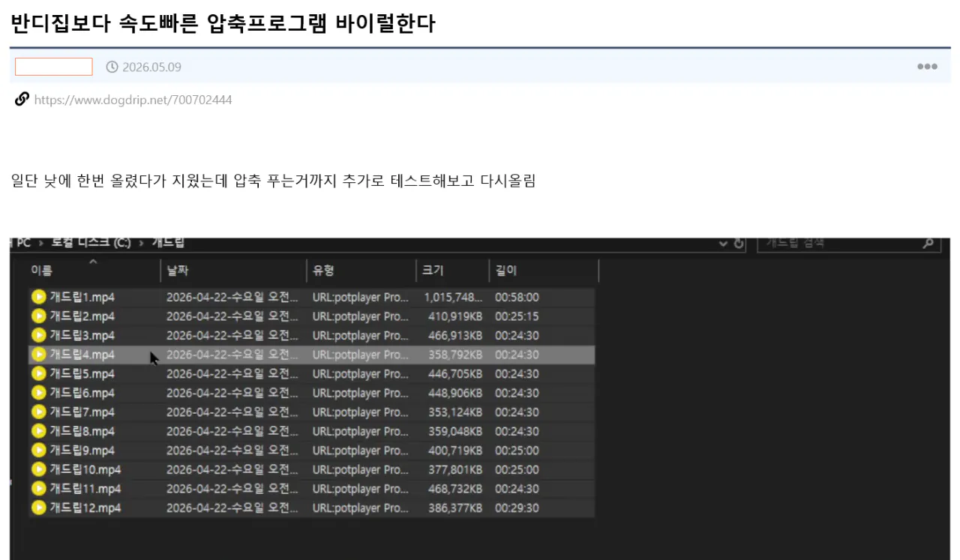The width and height of the screenshot is (960, 560).
Task: Click the PotPlayer icon of 개드립7.mp4
Action: pos(39,412)
